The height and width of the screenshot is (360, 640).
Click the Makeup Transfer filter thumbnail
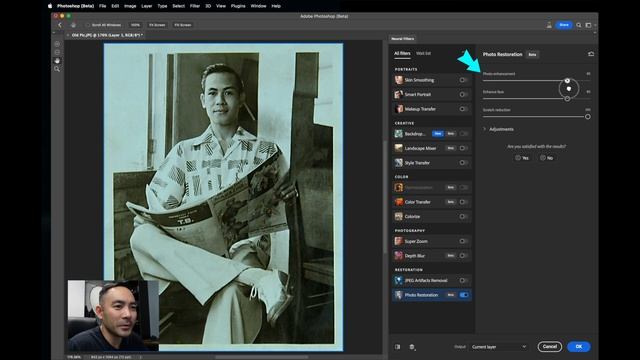(398, 109)
